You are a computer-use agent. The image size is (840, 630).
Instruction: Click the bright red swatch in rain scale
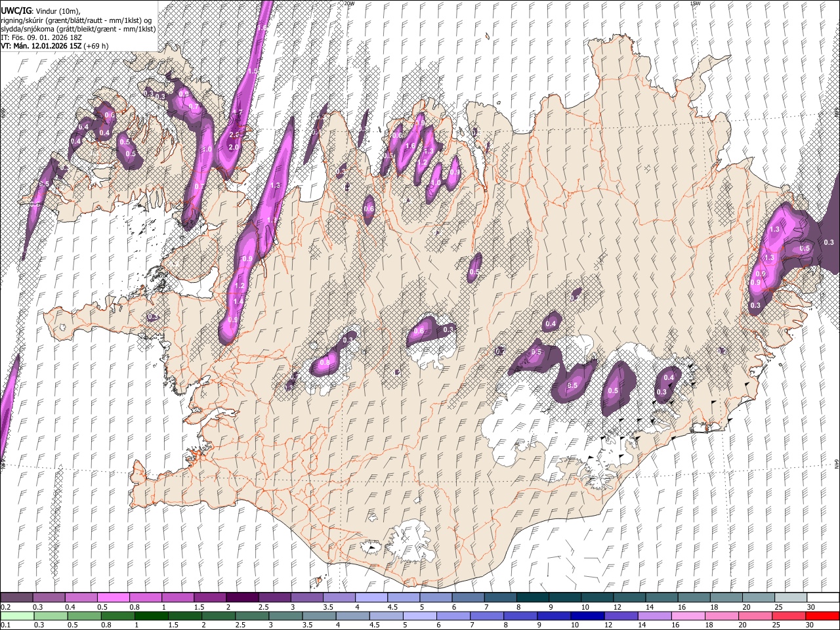coord(823,616)
